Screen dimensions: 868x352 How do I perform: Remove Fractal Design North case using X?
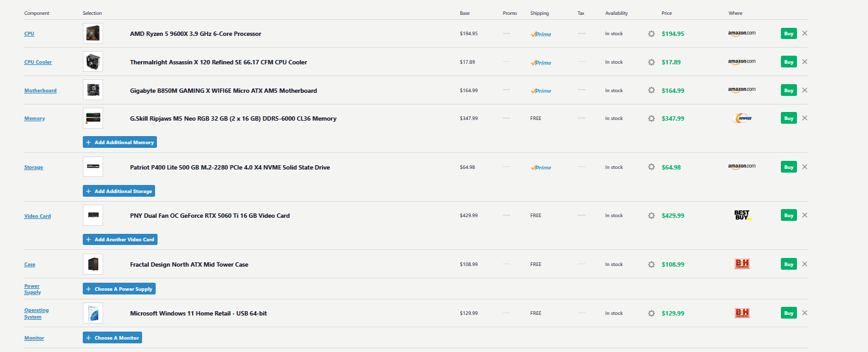(804, 264)
